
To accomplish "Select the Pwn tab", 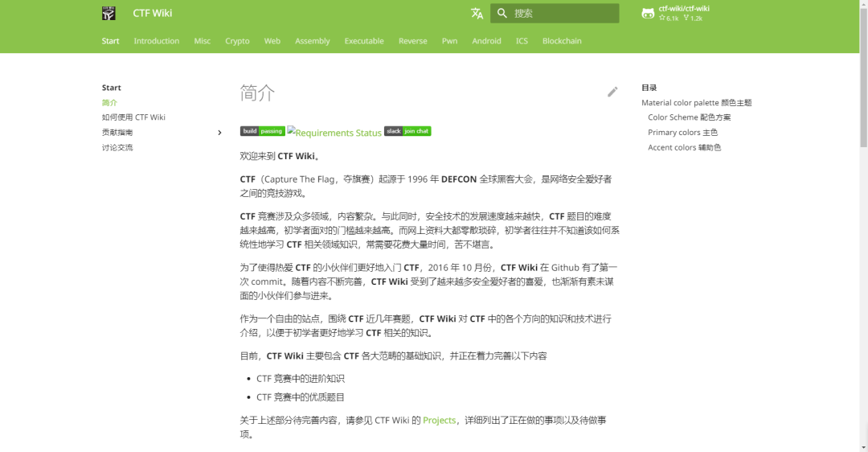I will (x=449, y=41).
